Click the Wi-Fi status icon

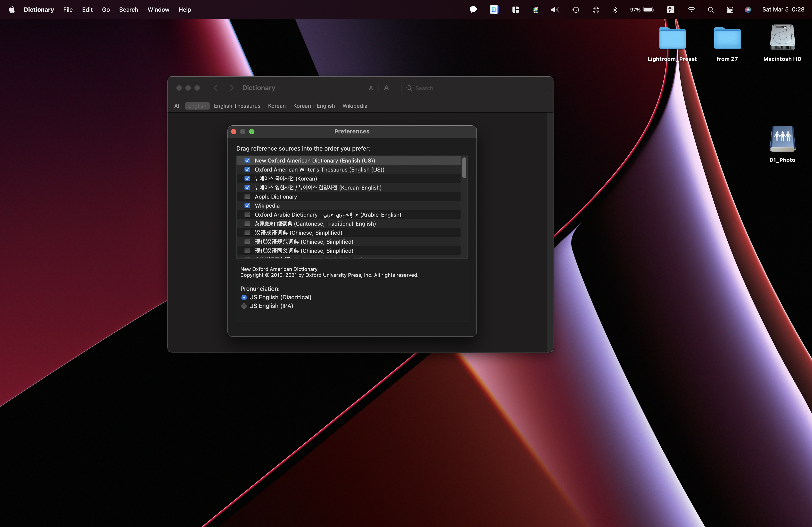691,9
